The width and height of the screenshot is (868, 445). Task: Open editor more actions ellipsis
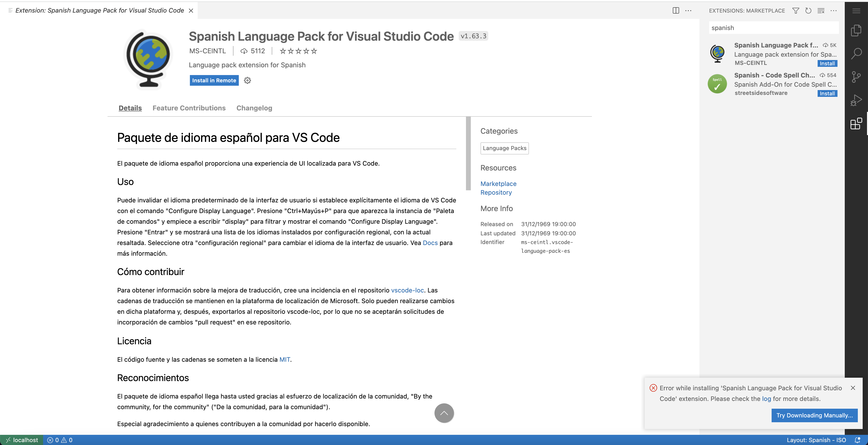click(x=688, y=10)
